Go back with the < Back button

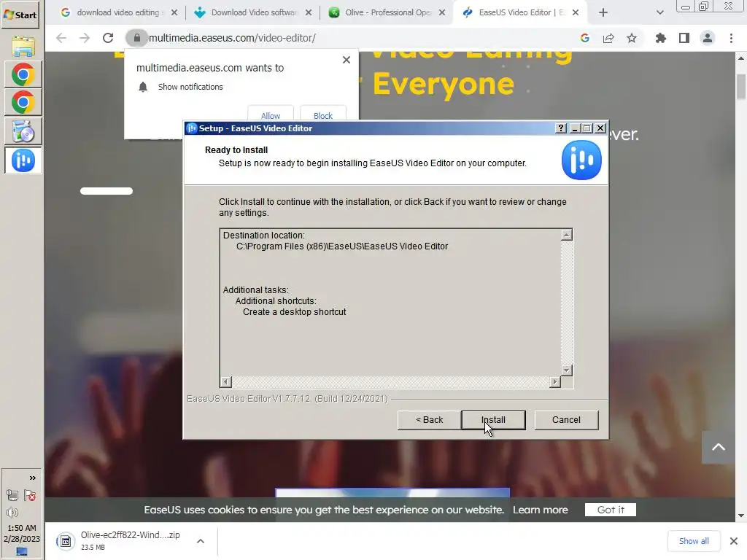coord(429,419)
